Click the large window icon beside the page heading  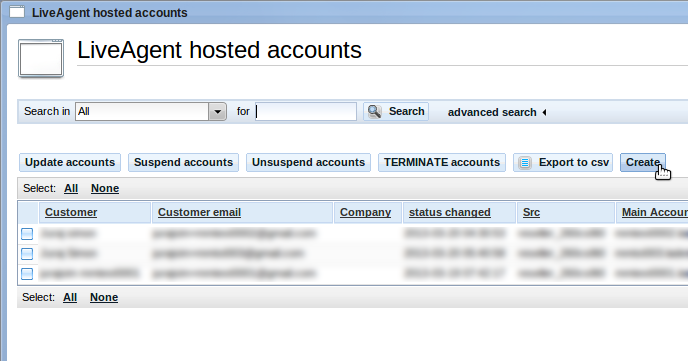[x=41, y=58]
